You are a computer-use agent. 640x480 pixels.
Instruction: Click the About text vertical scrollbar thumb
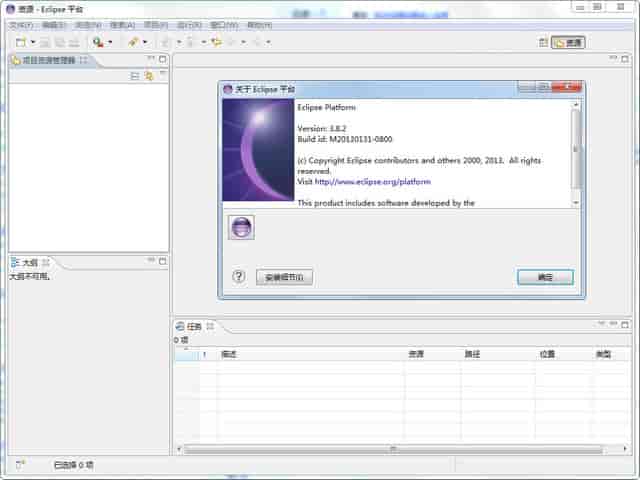click(576, 149)
